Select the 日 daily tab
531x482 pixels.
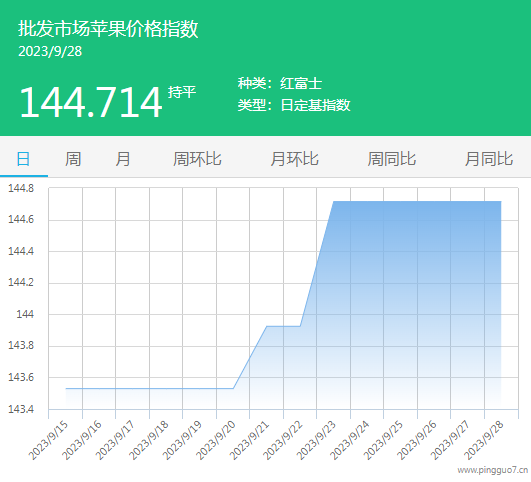click(23, 159)
